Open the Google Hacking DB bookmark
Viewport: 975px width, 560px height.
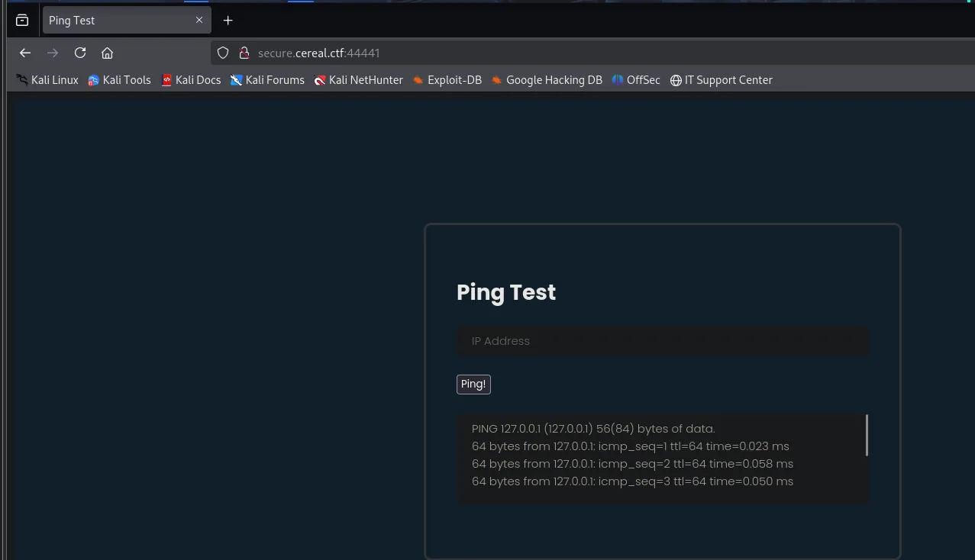[x=547, y=80]
